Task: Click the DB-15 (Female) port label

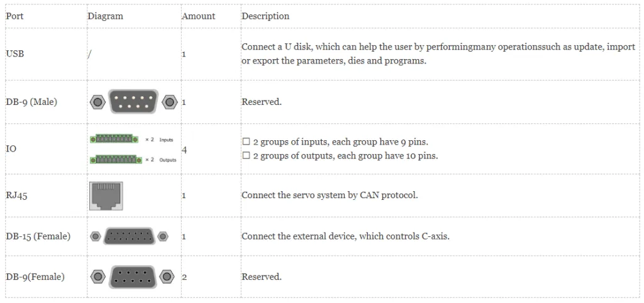Action: point(38,236)
